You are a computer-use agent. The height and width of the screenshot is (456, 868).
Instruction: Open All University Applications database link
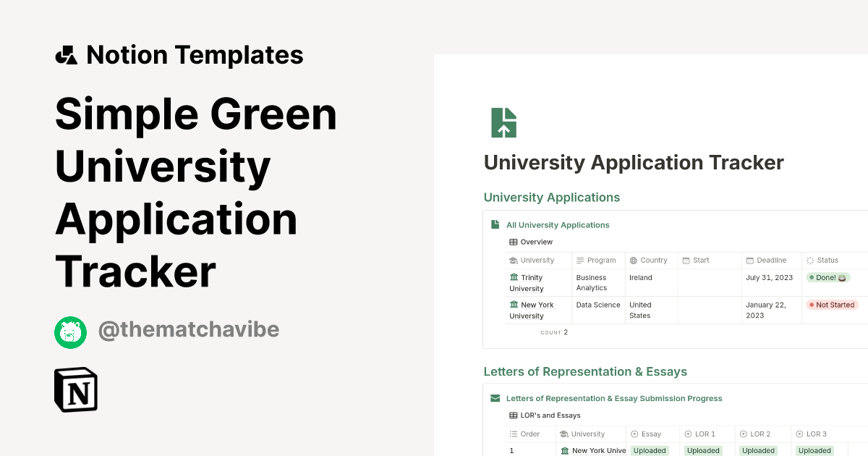coord(558,225)
